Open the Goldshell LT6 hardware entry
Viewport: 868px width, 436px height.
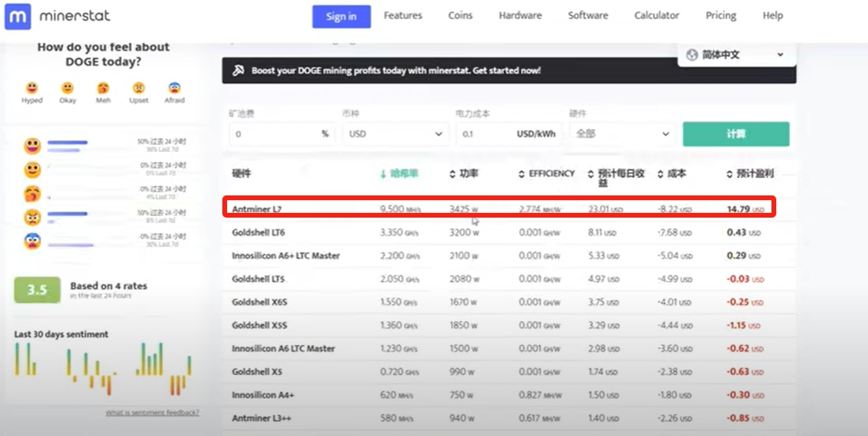pyautogui.click(x=259, y=233)
